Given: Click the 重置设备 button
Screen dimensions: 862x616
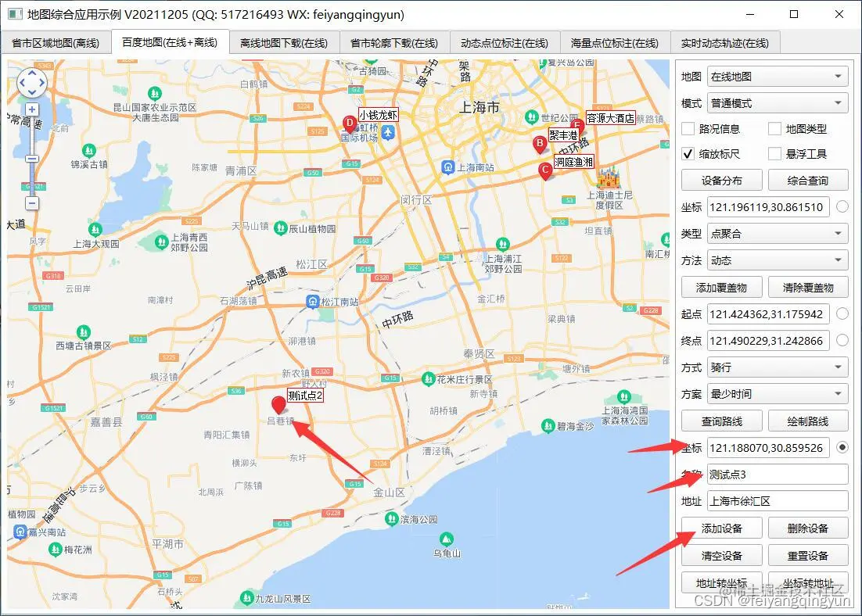Looking at the screenshot, I should click(x=807, y=556).
